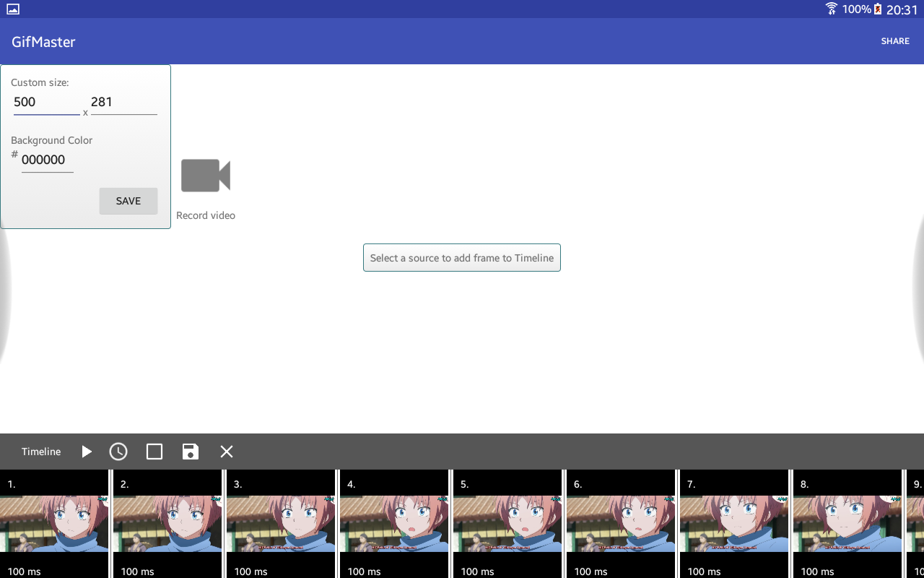Select timeline frame 4 thumbnail
The image size is (924, 578).
pos(394,524)
